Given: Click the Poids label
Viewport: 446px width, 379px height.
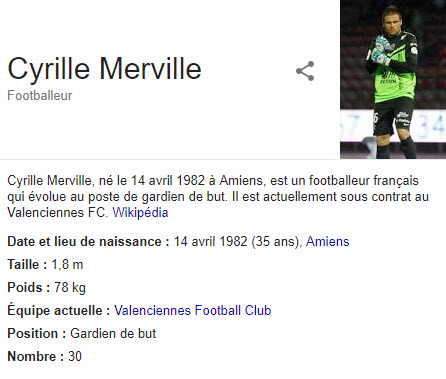Looking at the screenshot, I should [29, 287].
